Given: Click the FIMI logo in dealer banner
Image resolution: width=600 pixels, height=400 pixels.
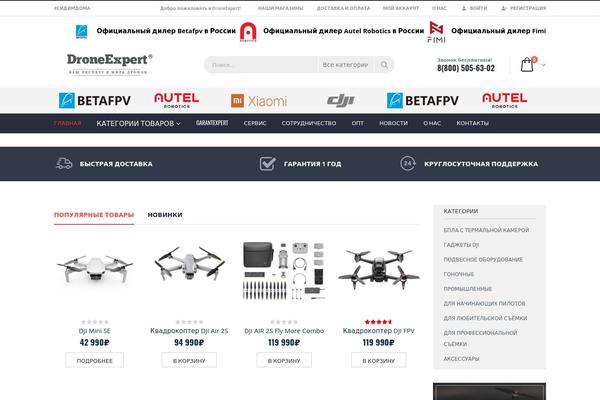Looking at the screenshot, I should 436,32.
